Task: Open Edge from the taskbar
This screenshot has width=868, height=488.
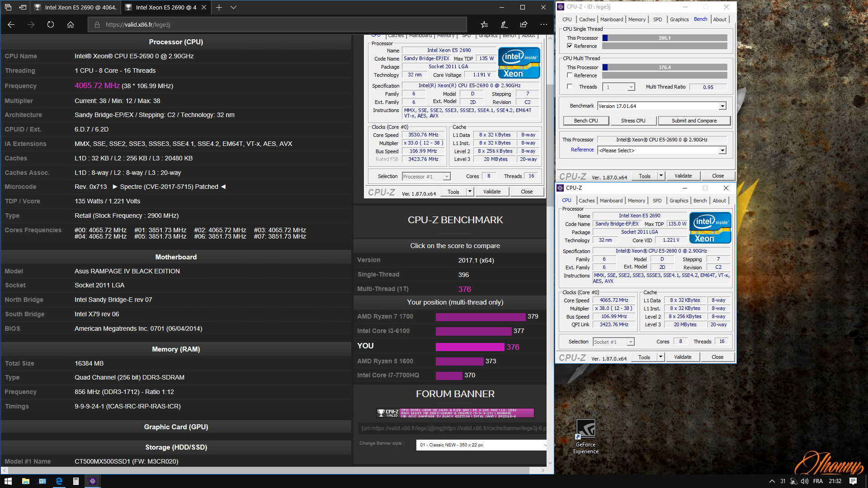Action: pos(59,481)
